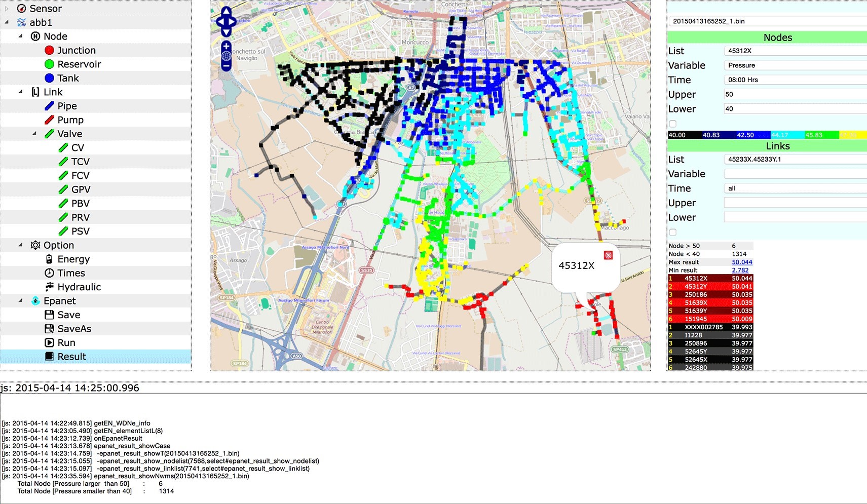This screenshot has width=867, height=504.
Task: Click the Hydraulic faucet icon
Action: (x=49, y=287)
